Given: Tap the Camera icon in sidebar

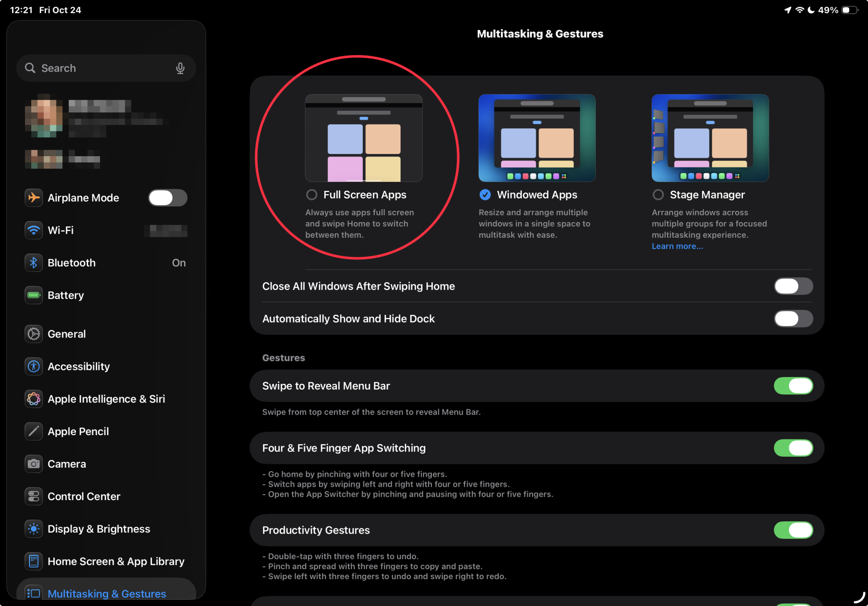Looking at the screenshot, I should coord(34,464).
